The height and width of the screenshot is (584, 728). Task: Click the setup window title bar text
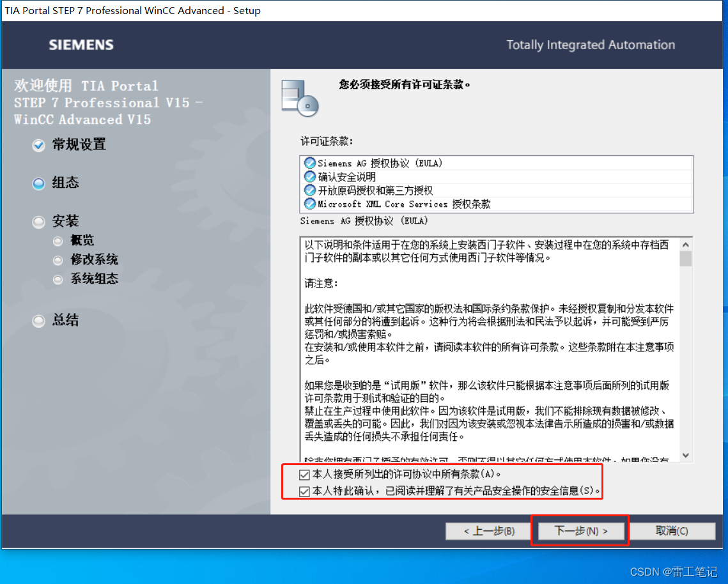pos(133,10)
